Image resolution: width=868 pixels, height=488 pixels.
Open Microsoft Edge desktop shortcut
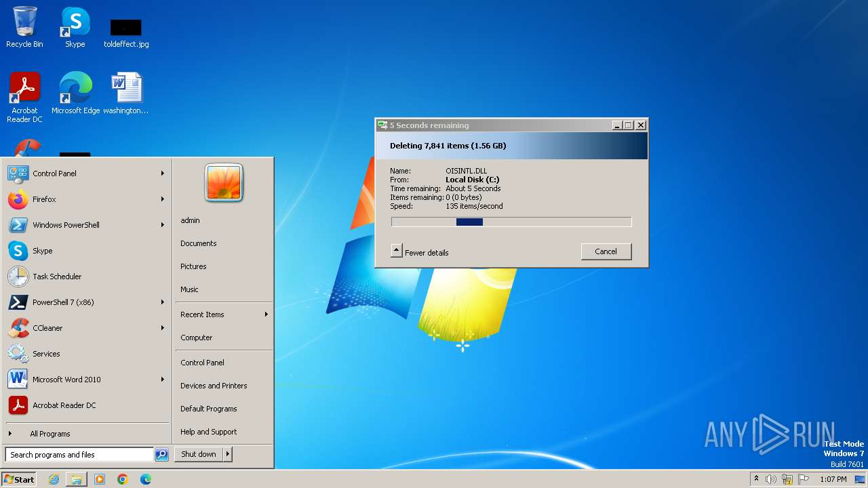[75, 93]
